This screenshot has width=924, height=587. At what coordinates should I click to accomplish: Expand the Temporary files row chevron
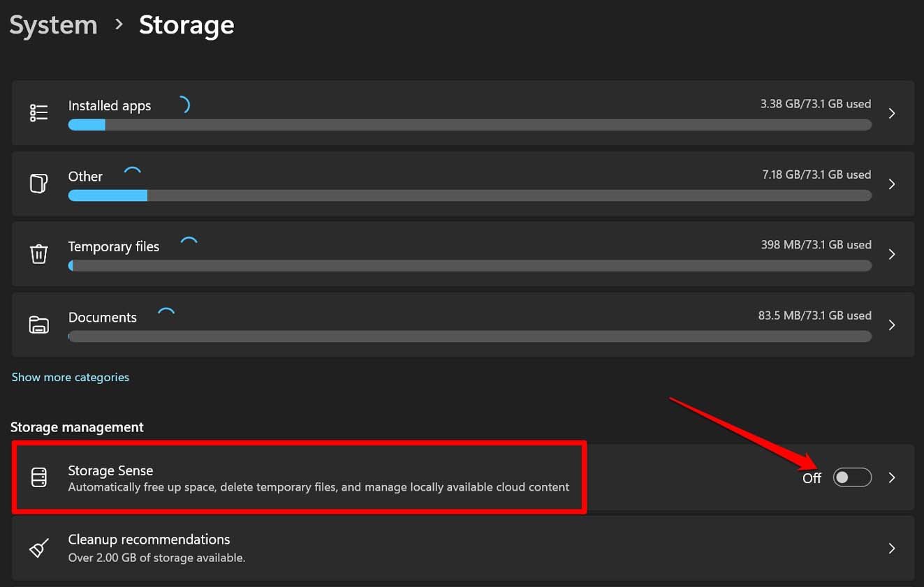coord(892,254)
